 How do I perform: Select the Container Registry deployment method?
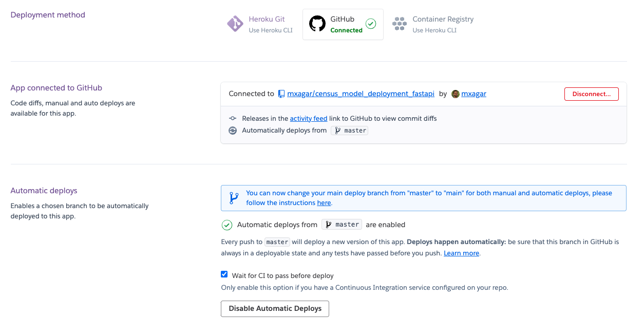[433, 24]
